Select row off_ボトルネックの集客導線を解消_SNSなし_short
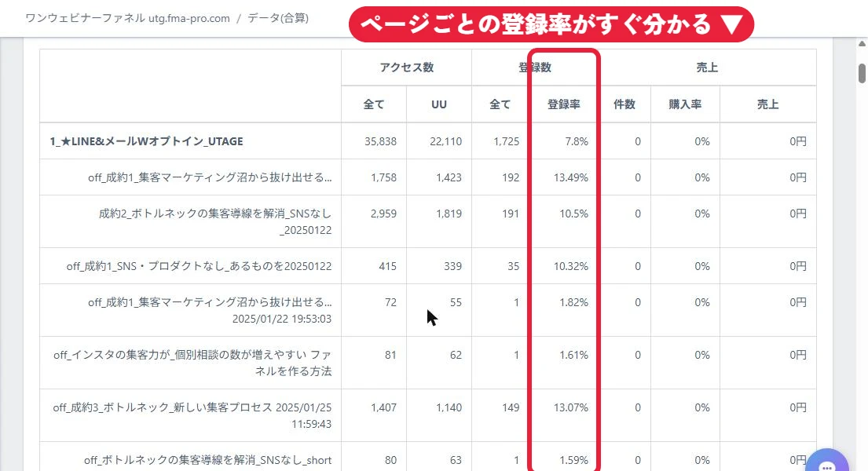 (x=207, y=460)
